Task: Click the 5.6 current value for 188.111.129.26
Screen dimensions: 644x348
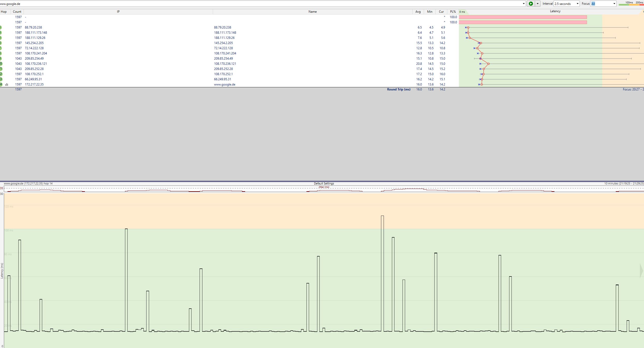Action: (443, 38)
